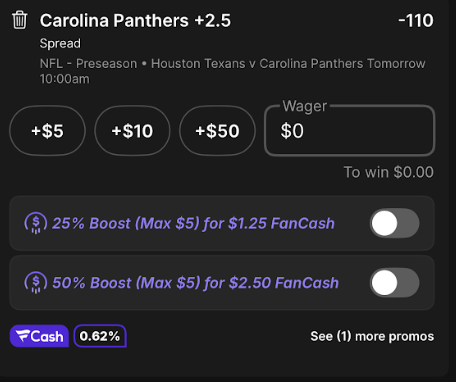Click the coin icon beside 50% Boost
Viewport: 456px width, 382px height.
click(x=36, y=283)
